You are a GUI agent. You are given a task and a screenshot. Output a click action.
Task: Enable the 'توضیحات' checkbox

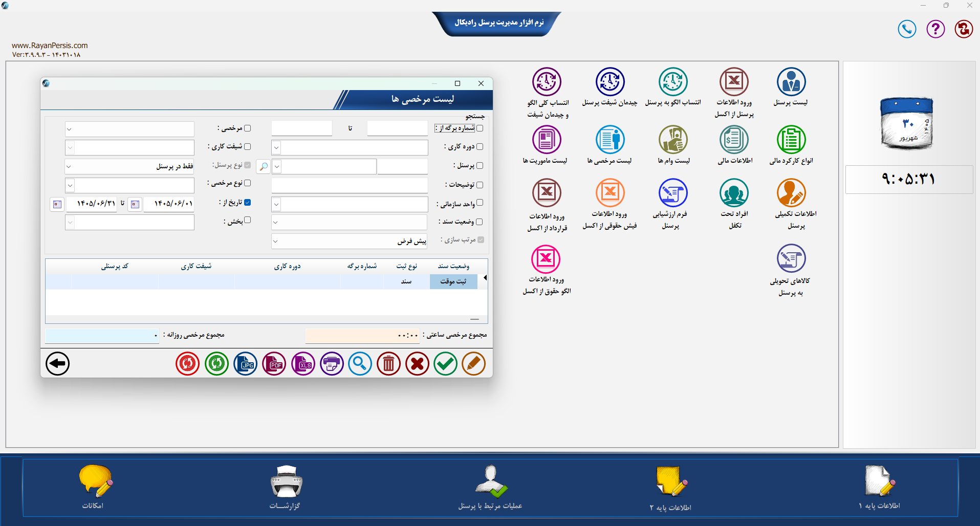click(x=480, y=185)
